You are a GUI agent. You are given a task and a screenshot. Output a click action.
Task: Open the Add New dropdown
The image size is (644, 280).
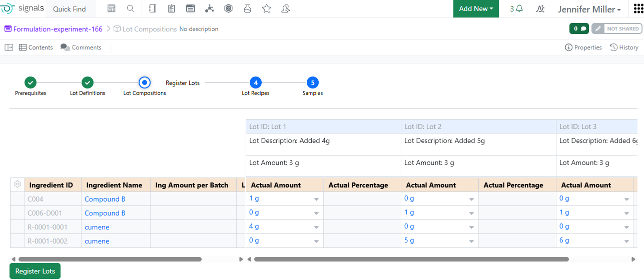(x=476, y=8)
